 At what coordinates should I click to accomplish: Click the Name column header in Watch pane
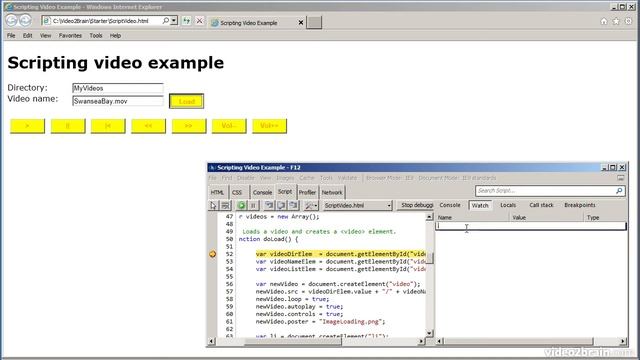(x=473, y=218)
